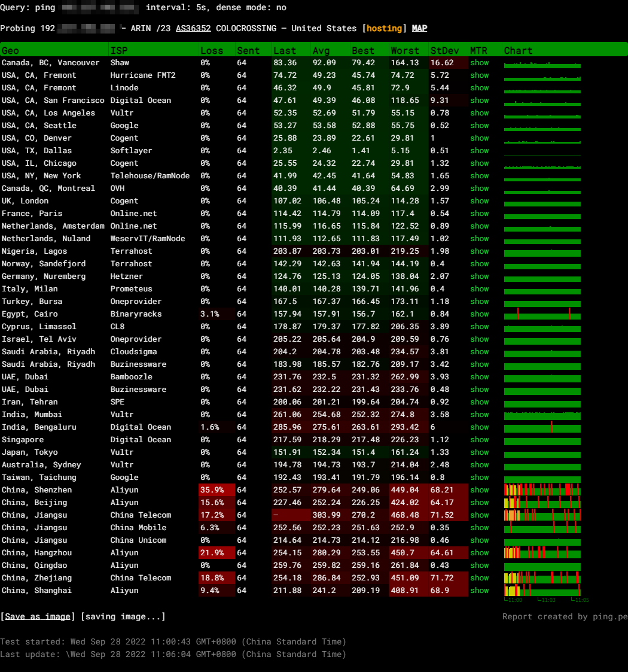Click 'Hurricane FMT2' ISP cell
Viewport: 628px width, 672px height.
(143, 75)
